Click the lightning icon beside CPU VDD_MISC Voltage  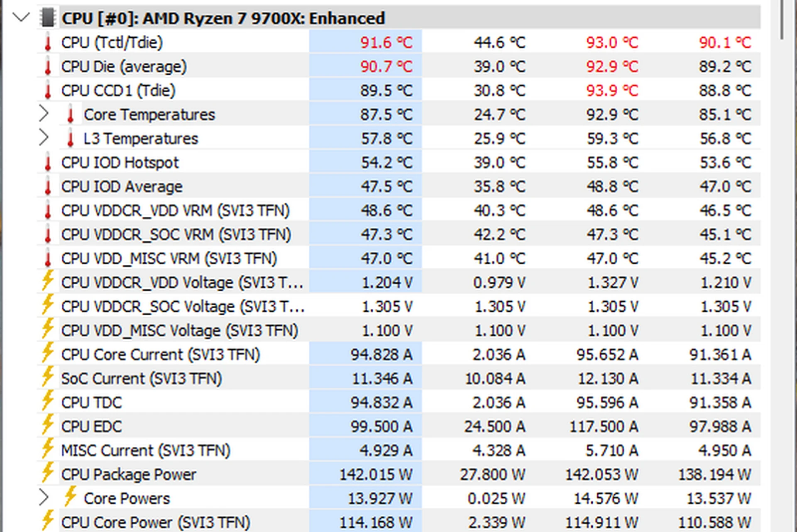(x=48, y=329)
